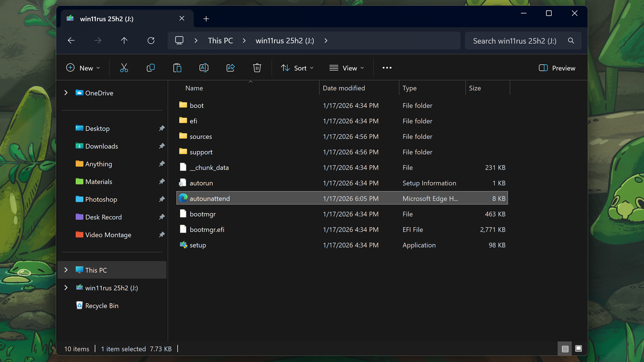The image size is (644, 362).
Task: Toggle the Preview pane
Action: tap(557, 68)
